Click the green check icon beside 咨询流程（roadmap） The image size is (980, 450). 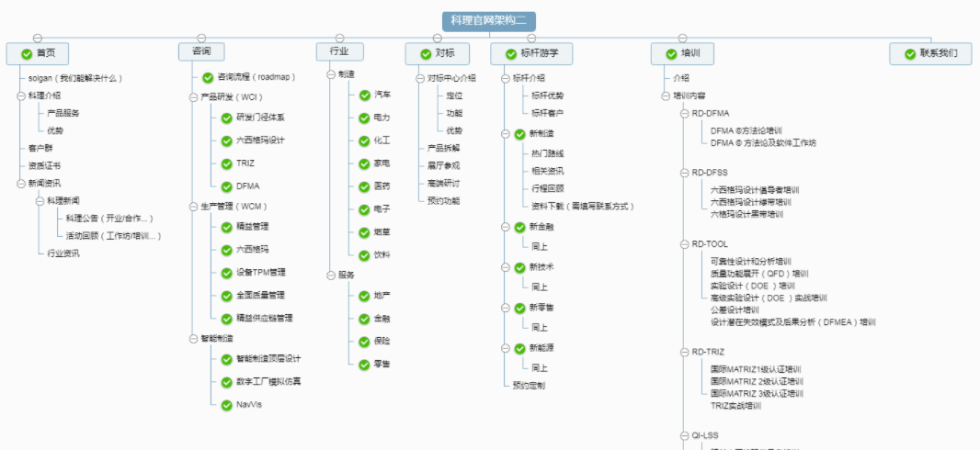tap(208, 77)
